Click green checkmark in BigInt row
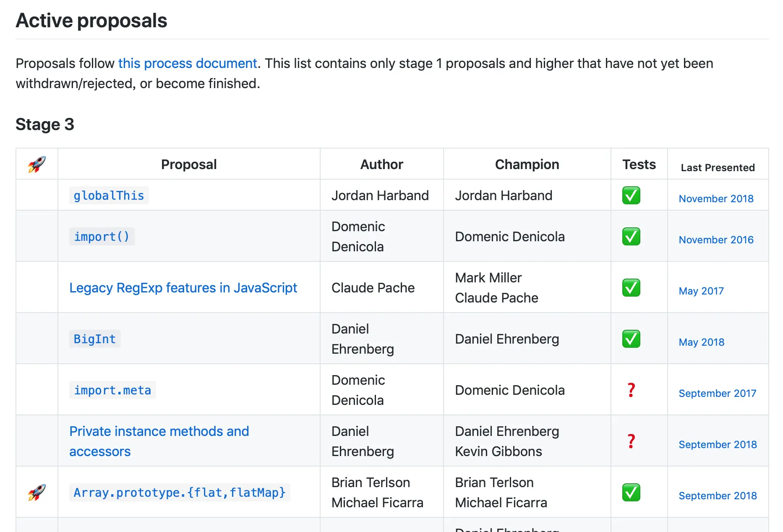The width and height of the screenshot is (783, 532). 631,339
